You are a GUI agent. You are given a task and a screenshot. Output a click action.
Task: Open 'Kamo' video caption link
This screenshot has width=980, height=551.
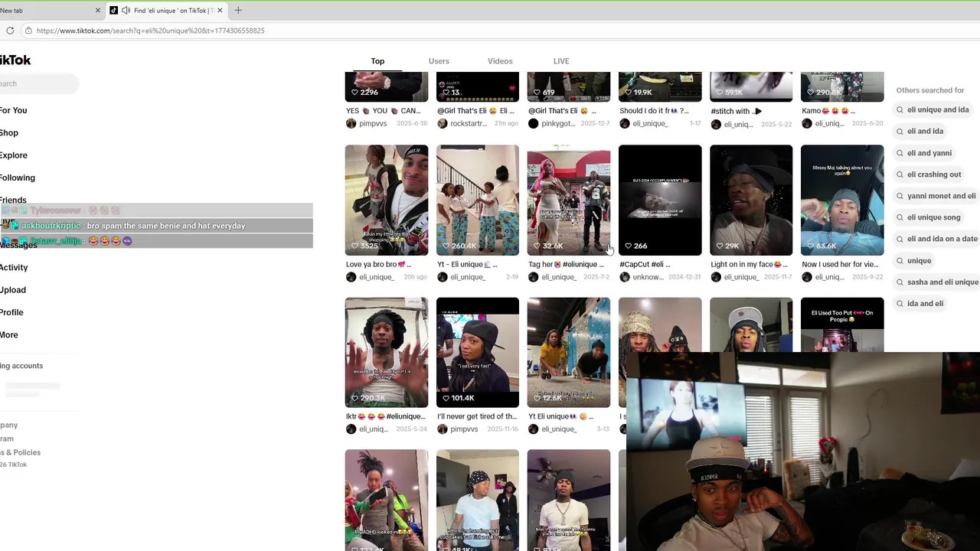[828, 111]
